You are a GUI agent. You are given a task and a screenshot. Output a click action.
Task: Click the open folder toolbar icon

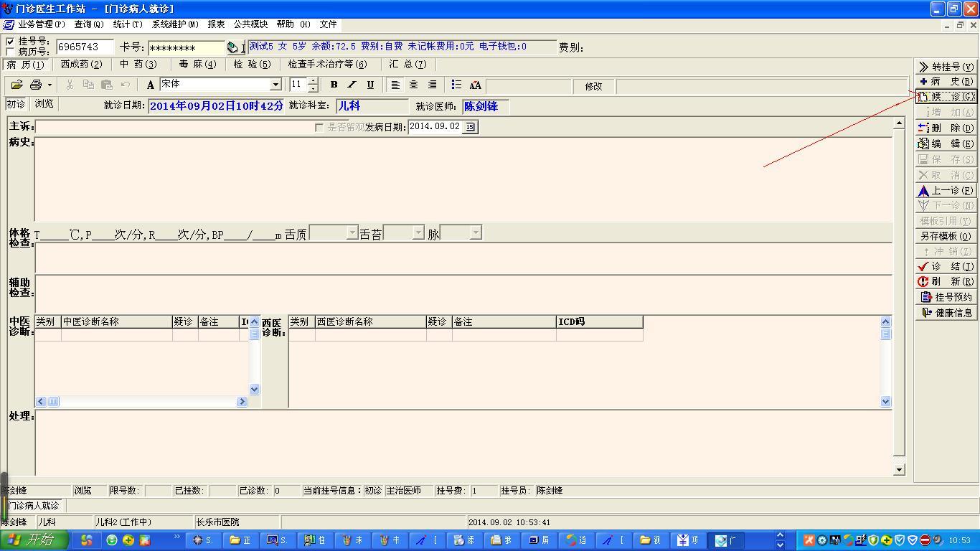17,85
